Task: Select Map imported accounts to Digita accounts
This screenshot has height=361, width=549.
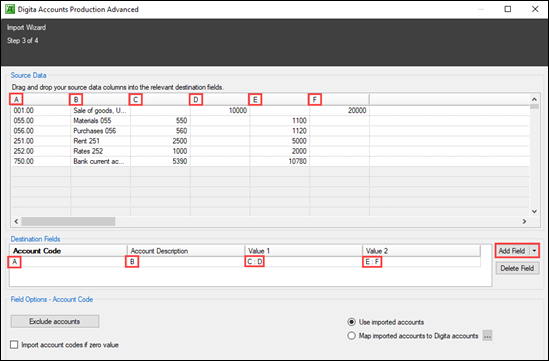Action: pyautogui.click(x=351, y=336)
